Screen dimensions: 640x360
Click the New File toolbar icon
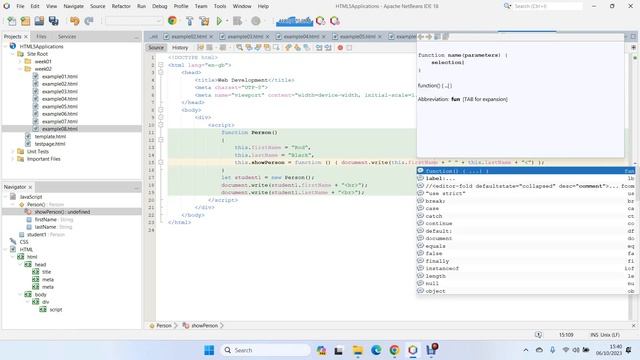[x=11, y=21]
